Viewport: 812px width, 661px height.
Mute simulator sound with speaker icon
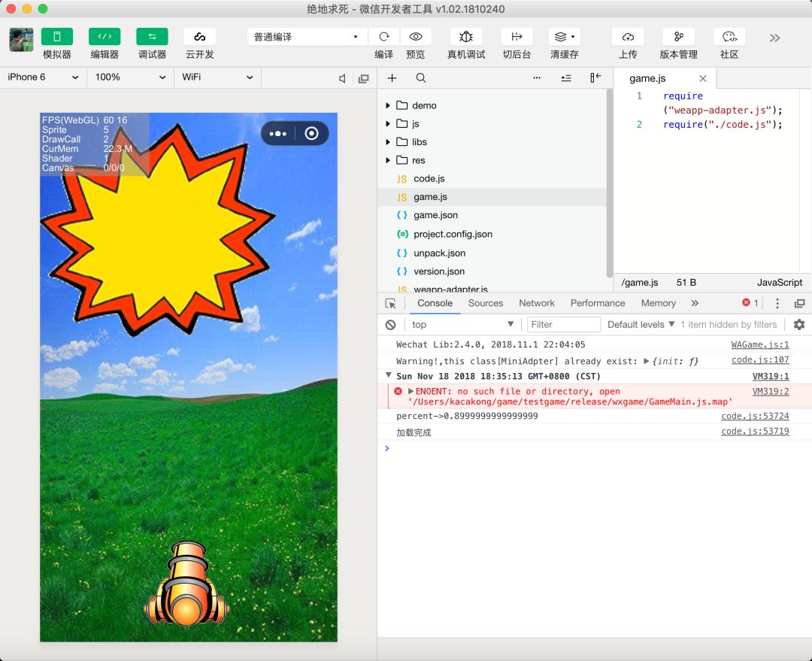pyautogui.click(x=343, y=78)
